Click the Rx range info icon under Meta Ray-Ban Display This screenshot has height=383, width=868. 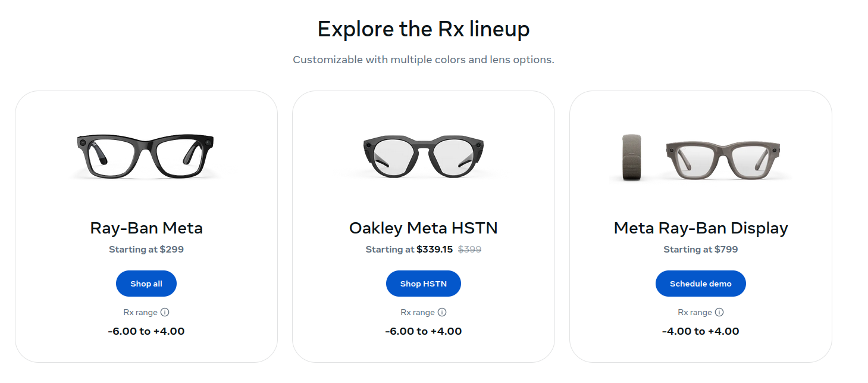(719, 312)
